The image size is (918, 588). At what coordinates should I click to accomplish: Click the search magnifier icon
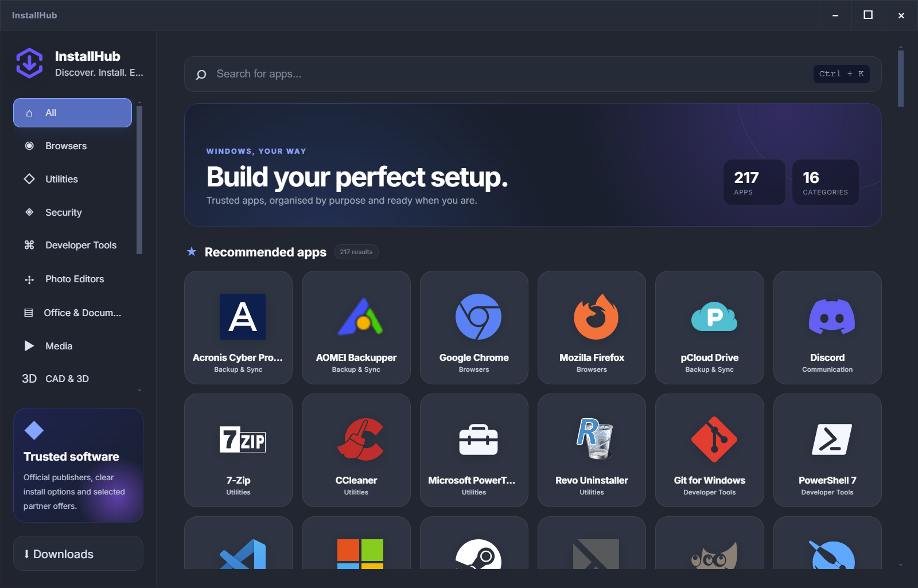click(201, 75)
